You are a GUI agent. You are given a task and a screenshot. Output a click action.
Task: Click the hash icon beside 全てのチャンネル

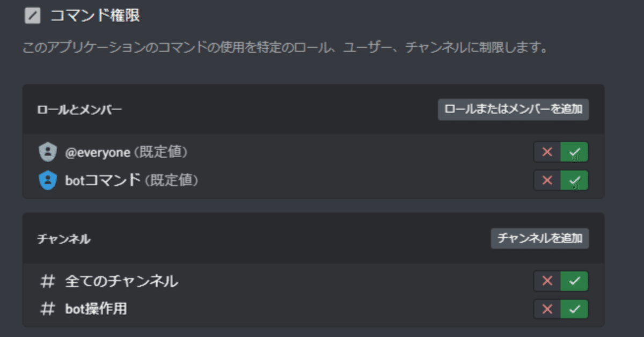pyautogui.click(x=48, y=281)
